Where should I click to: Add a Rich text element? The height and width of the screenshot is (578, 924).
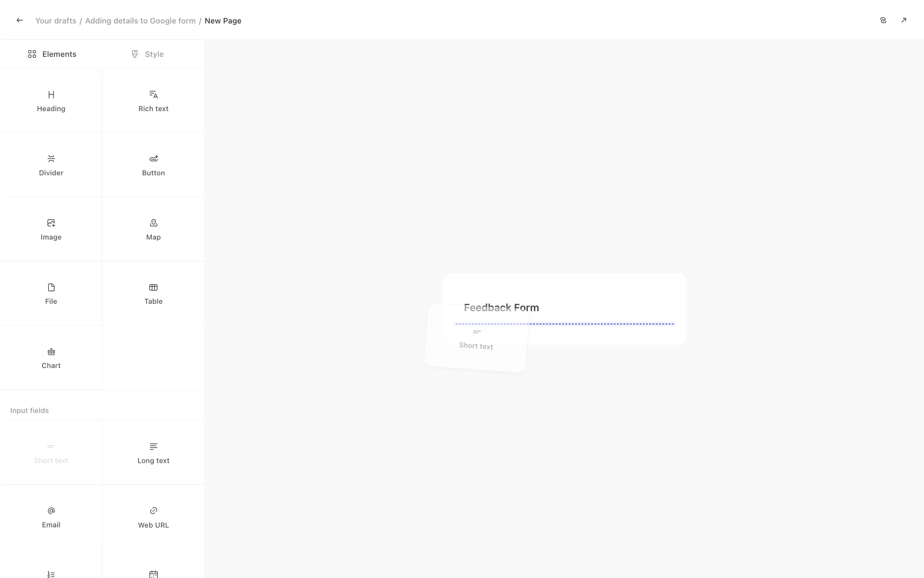click(x=153, y=101)
